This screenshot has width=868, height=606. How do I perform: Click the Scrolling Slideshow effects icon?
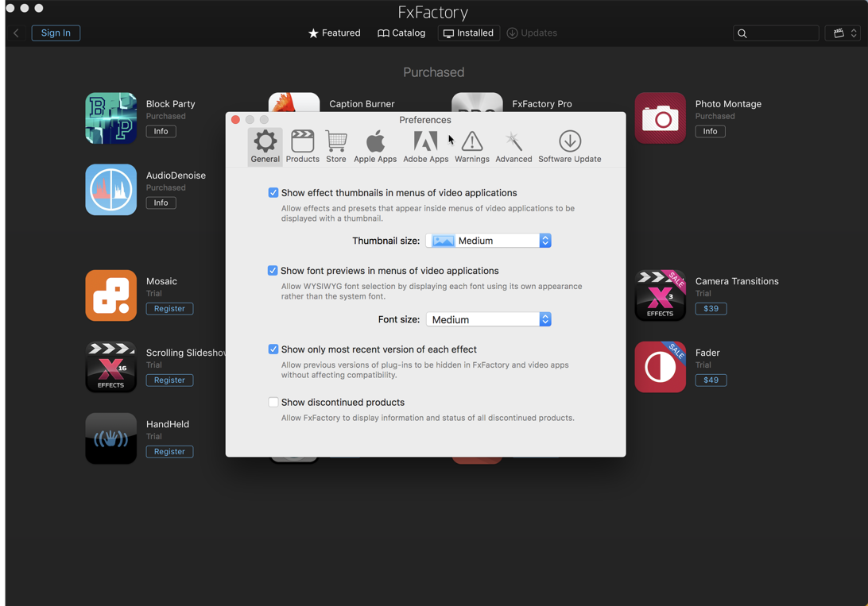click(x=111, y=367)
